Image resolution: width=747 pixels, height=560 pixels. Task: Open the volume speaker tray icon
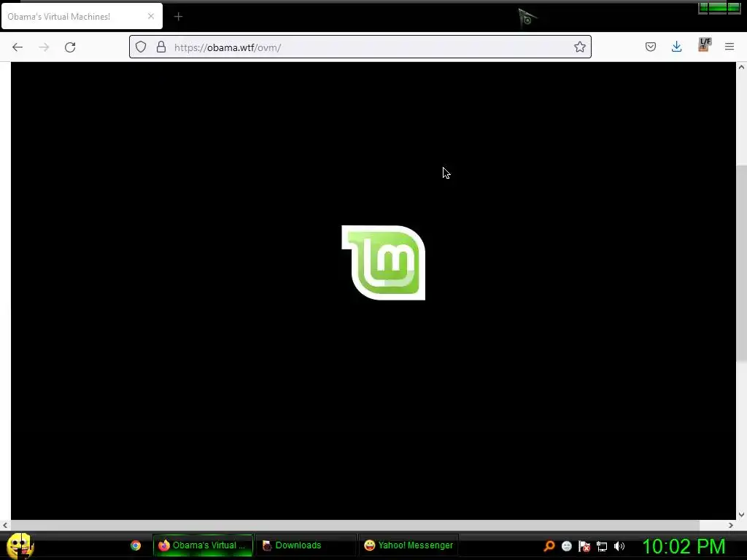(x=619, y=546)
